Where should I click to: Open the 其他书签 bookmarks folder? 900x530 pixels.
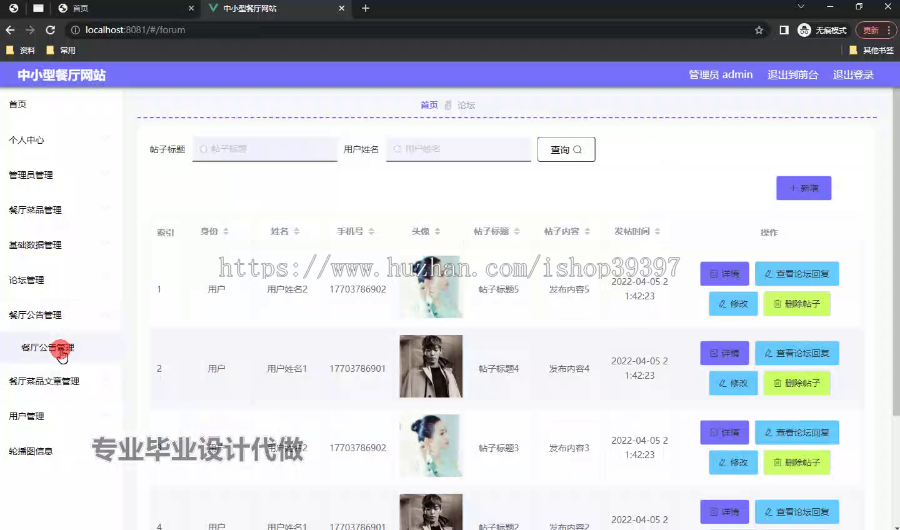coord(871,51)
